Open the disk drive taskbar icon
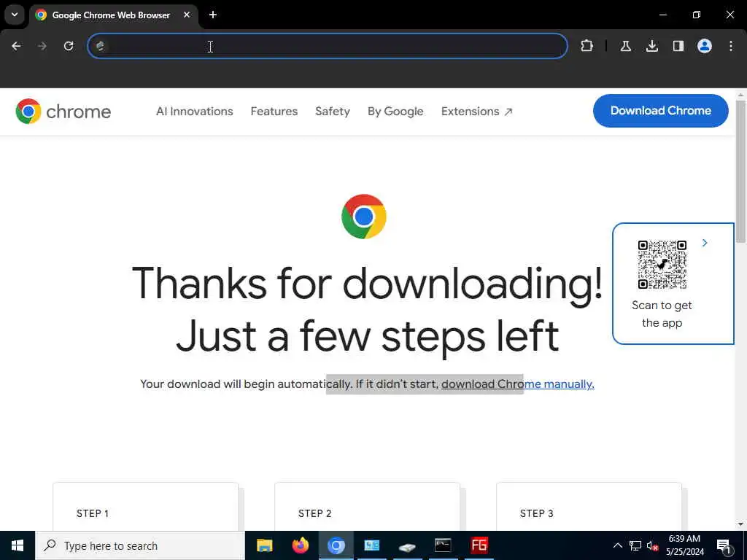The image size is (747, 560). pyautogui.click(x=407, y=547)
